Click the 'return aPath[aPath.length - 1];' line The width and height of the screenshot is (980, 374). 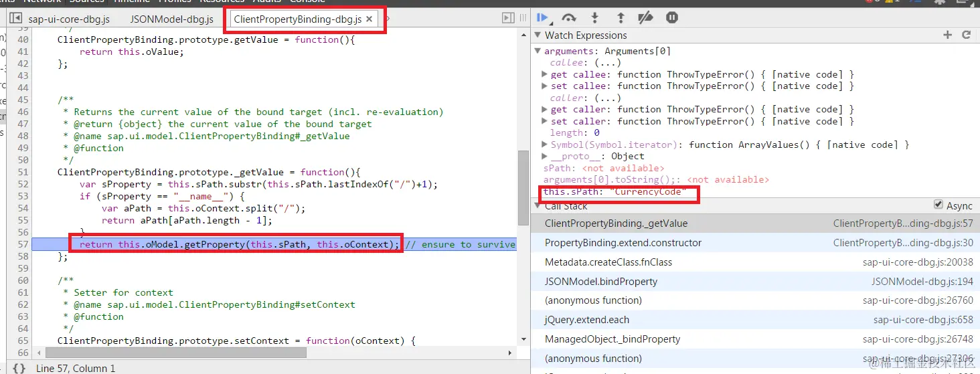[187, 220]
